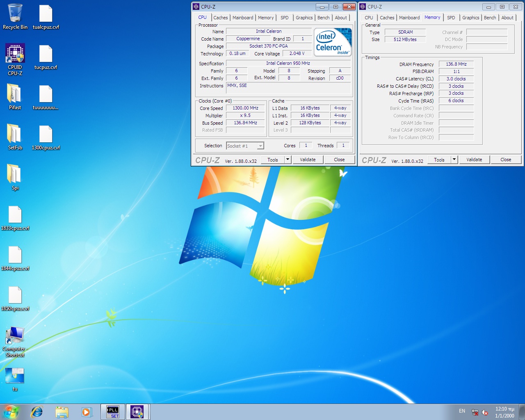The image size is (525, 420).
Task: Click the Intel Celeron inside logo
Action: pyautogui.click(x=333, y=42)
